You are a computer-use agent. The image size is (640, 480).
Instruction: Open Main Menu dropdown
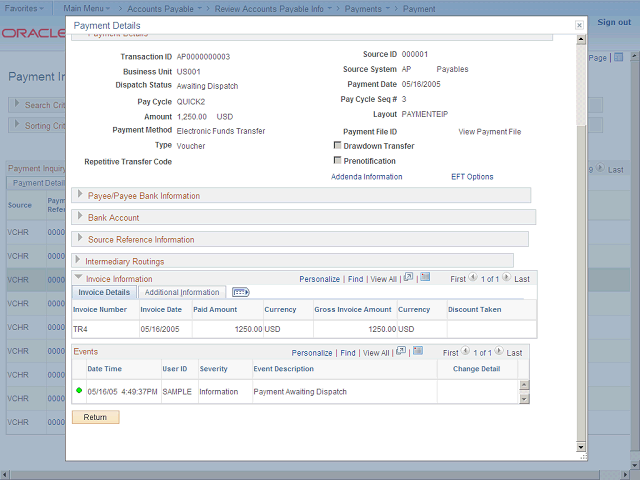point(87,8)
